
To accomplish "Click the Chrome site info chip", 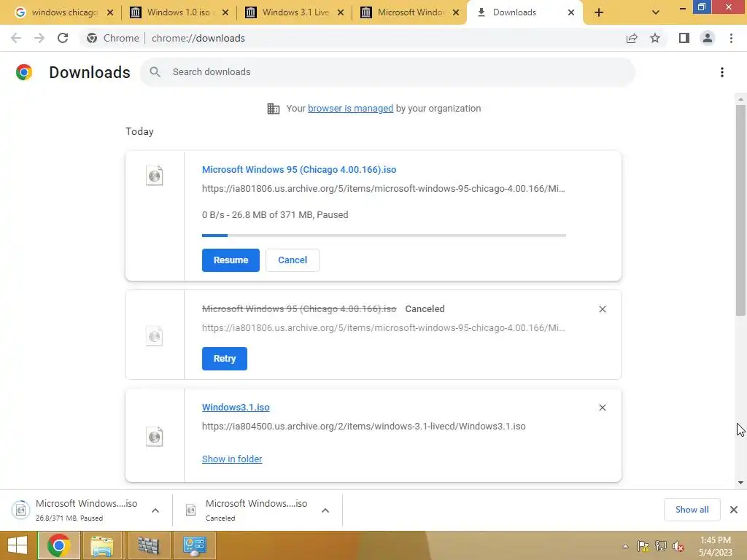I will [x=114, y=38].
